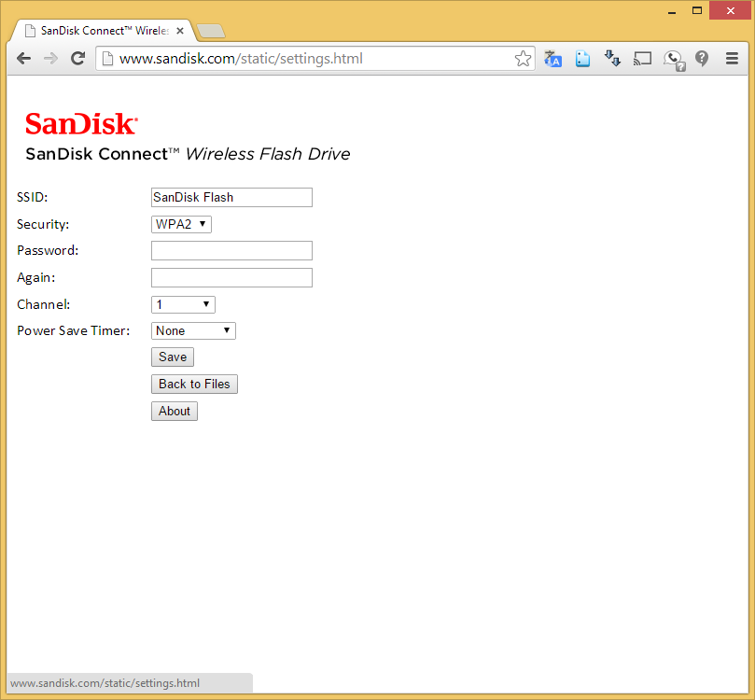Select the SanDisk Connect Wireless tab
The width and height of the screenshot is (755, 700).
pos(101,31)
